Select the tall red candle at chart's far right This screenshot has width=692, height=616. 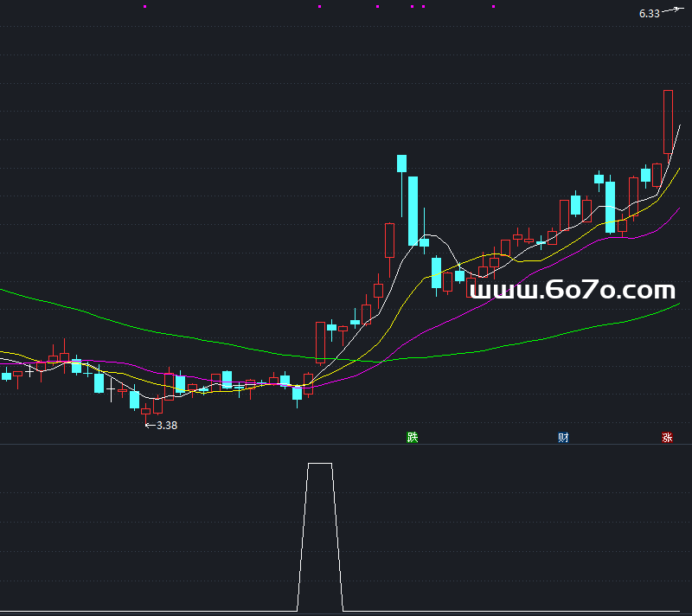668,122
